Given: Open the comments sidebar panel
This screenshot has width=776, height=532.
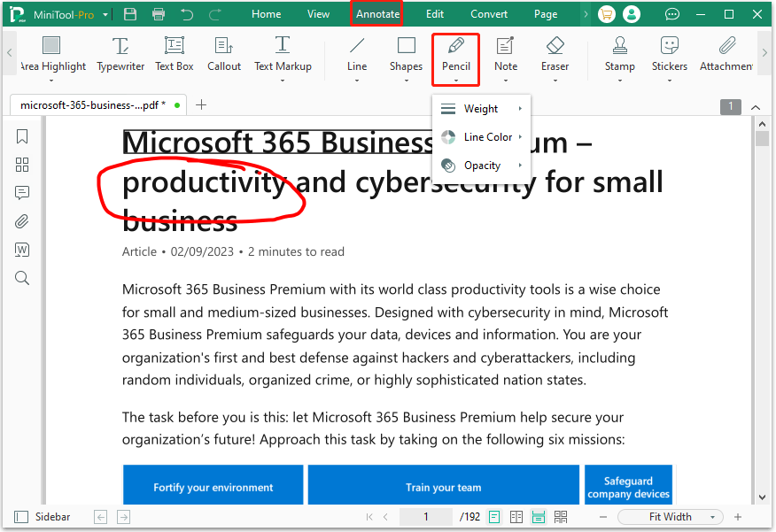Looking at the screenshot, I should [22, 193].
